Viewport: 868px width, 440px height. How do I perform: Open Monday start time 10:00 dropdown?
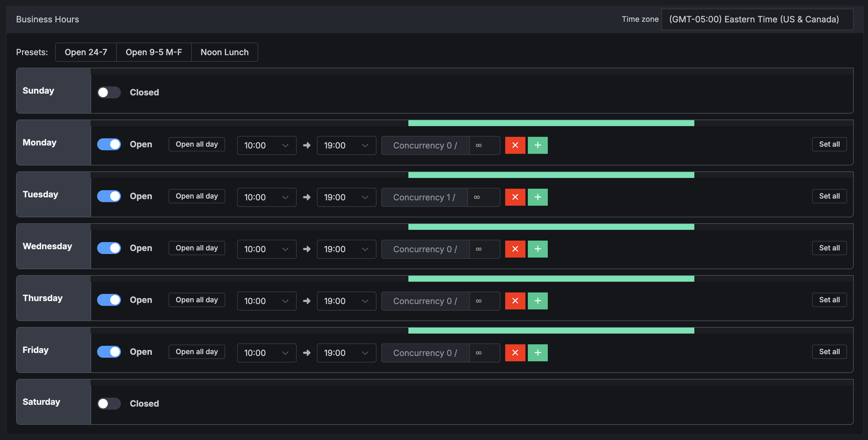pyautogui.click(x=267, y=145)
